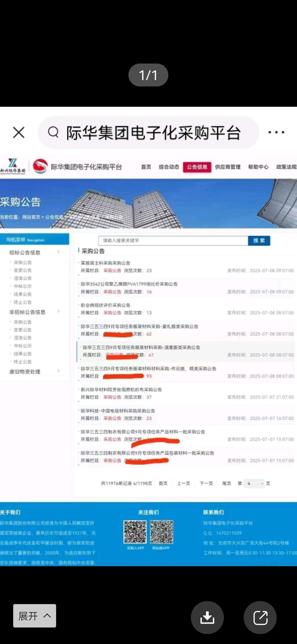Select 中标公示 under 招标公告信息
Screen dimensions: 297x644
[23, 286]
